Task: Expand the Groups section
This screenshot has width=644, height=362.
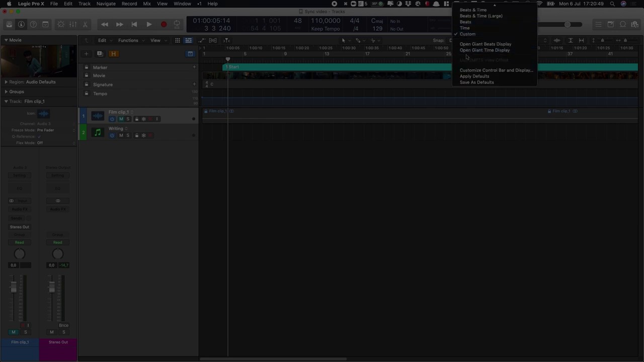Action: coord(6,92)
